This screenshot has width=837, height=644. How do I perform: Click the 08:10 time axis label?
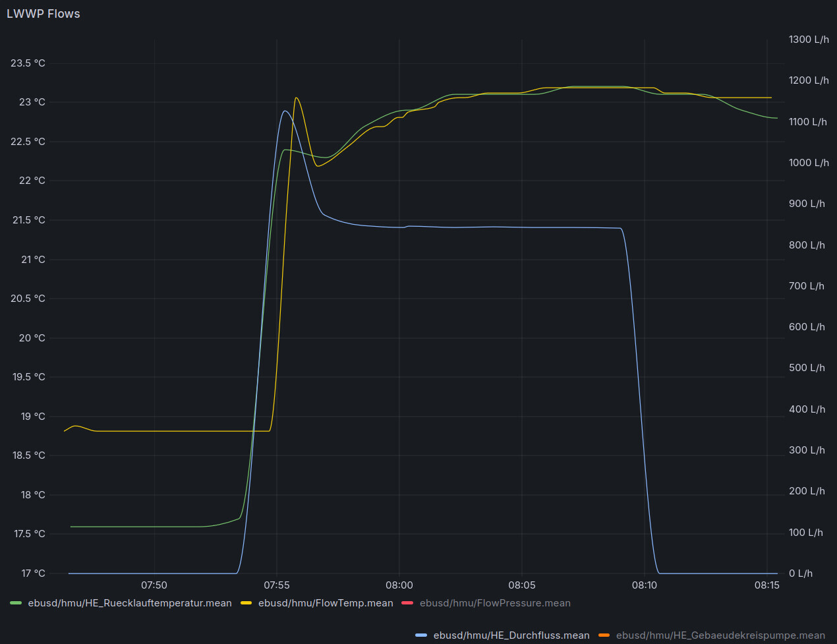644,585
